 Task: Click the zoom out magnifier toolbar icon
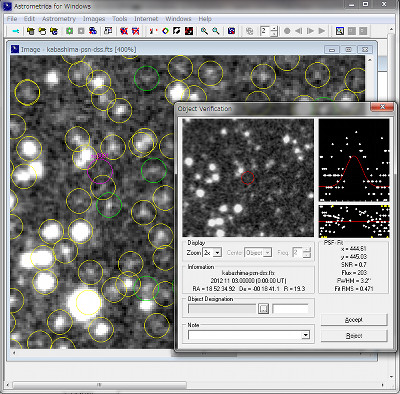[216, 31]
